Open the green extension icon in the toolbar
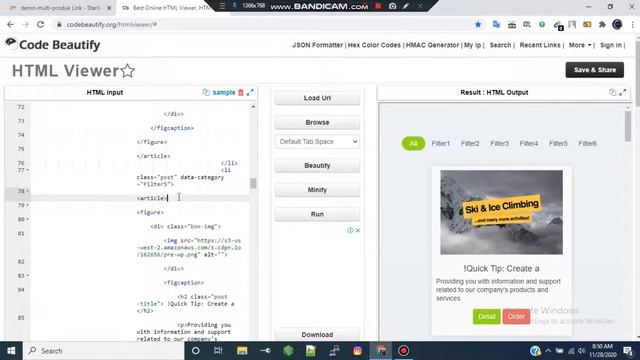This screenshot has height=360, width=640. coord(542,24)
